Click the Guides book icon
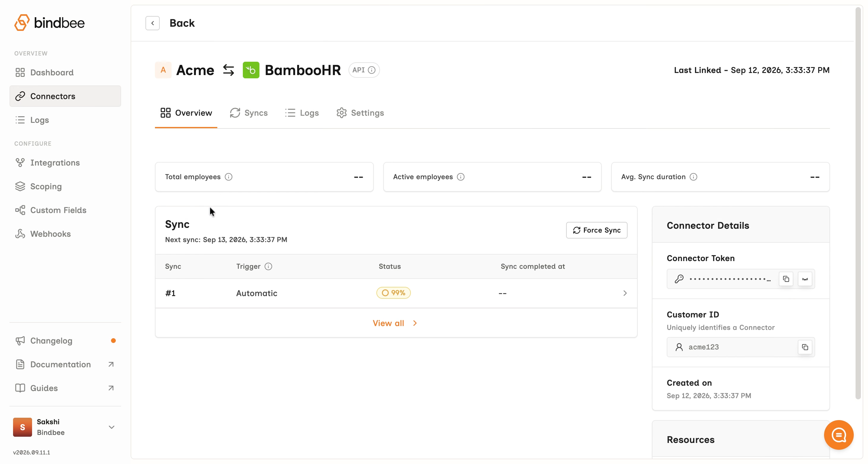The width and height of the screenshot is (868, 464). coord(20,388)
